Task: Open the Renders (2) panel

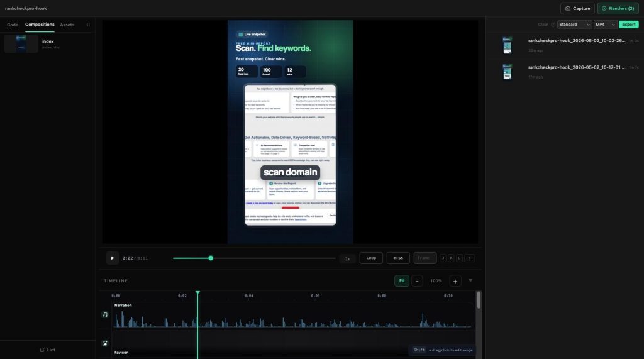Action: click(618, 8)
